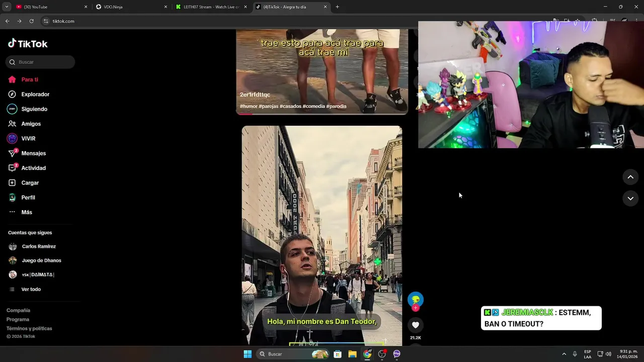This screenshot has width=644, height=362.
Task: Go back in browser history
Action: click(7, 21)
